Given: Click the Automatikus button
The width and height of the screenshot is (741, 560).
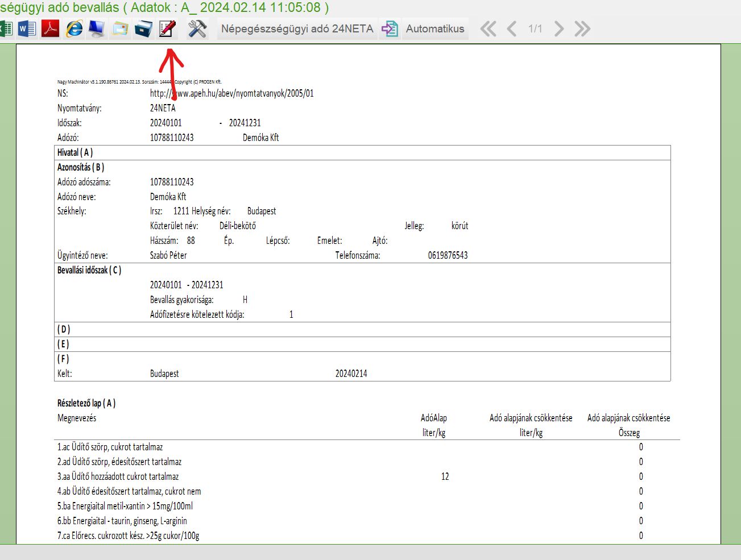Looking at the screenshot, I should (x=435, y=28).
